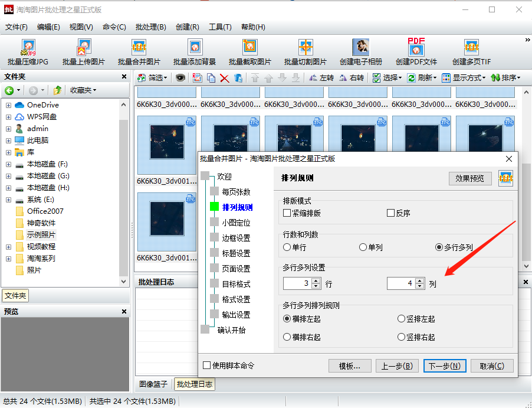Open the 收藏夹 dropdown
The height and width of the screenshot is (408, 532).
coord(83,90)
